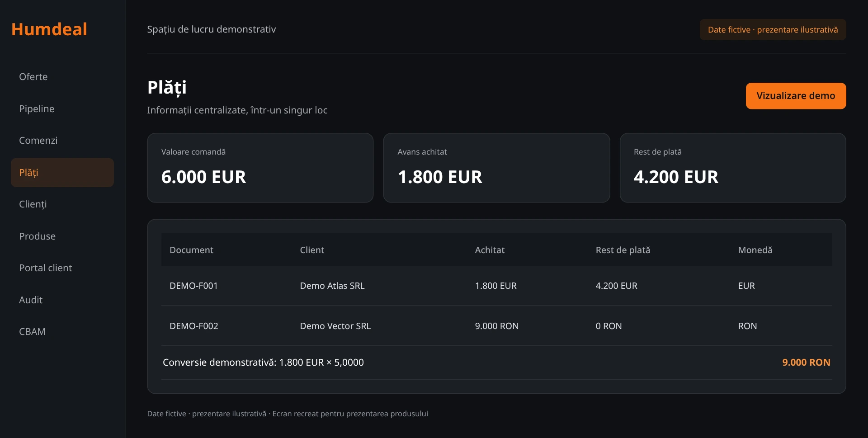Screen dimensions: 868x438
Task: Click the Client column header
Action: click(x=312, y=250)
